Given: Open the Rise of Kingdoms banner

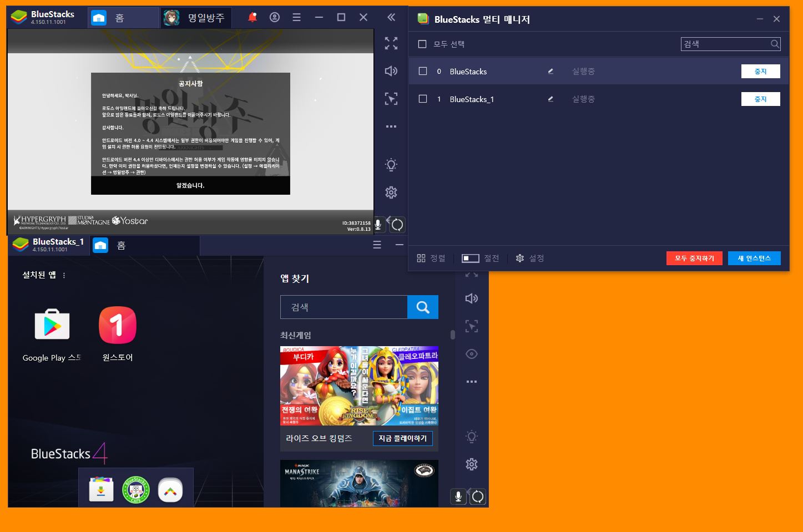Looking at the screenshot, I should [359, 386].
